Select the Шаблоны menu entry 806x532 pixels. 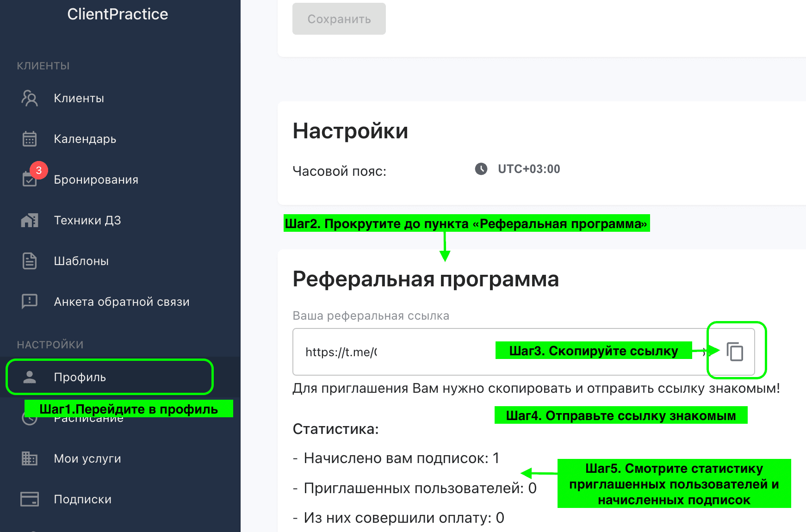[81, 261]
